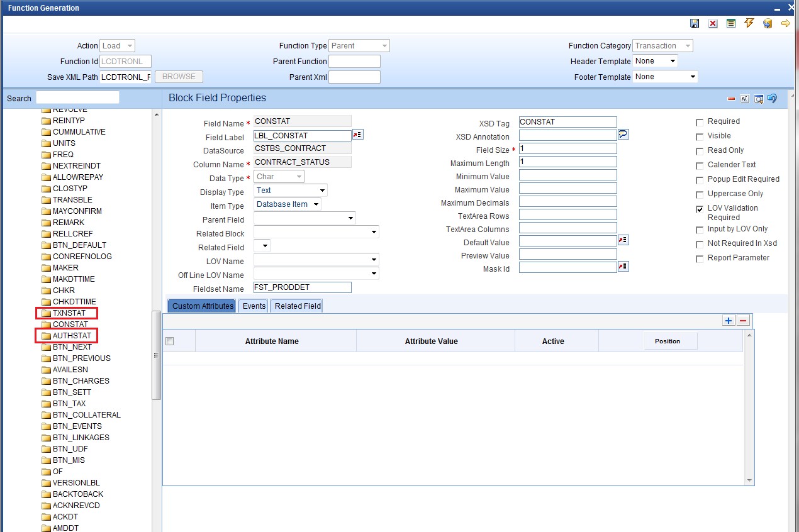Open the XSD Annotation comment bubble icon
The height and width of the screenshot is (532, 799).
pos(623,135)
